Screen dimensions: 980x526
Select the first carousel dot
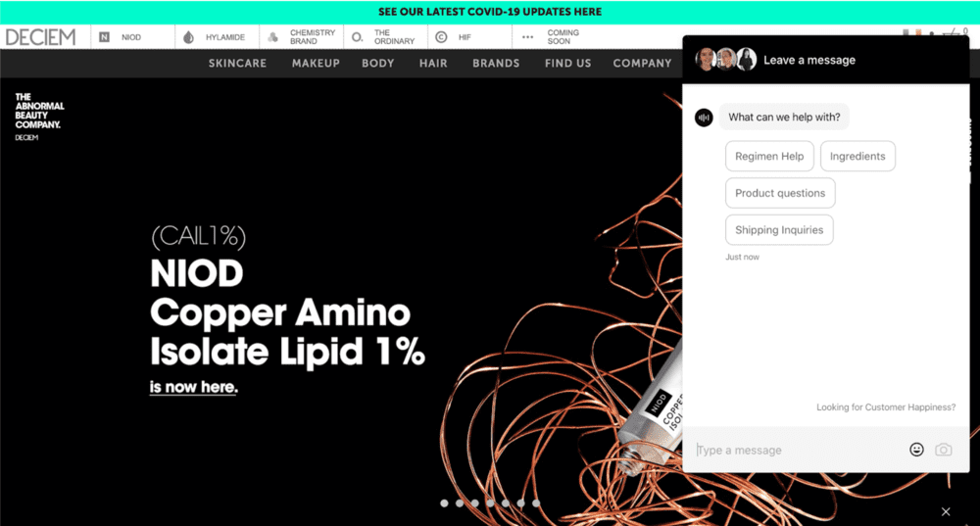(444, 502)
